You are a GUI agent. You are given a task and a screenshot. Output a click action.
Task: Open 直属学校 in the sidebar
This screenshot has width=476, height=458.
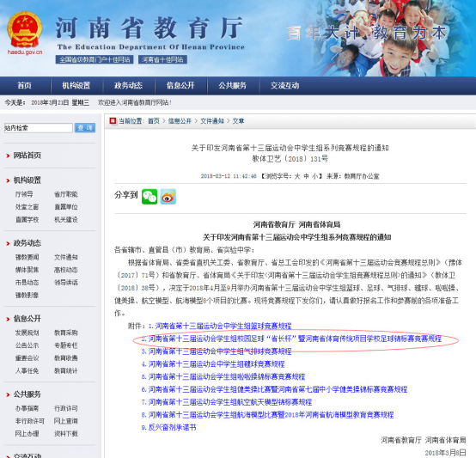(27, 219)
